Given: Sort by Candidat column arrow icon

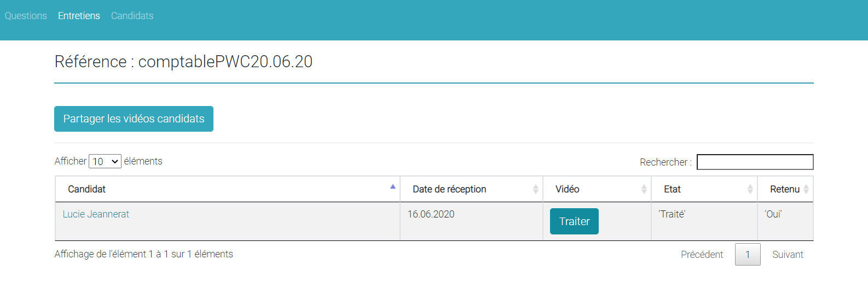Looking at the screenshot, I should click(x=392, y=187).
